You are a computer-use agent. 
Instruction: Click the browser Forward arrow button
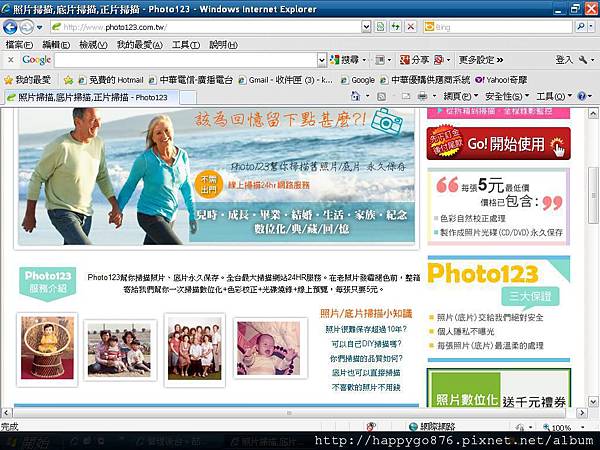click(x=26, y=27)
